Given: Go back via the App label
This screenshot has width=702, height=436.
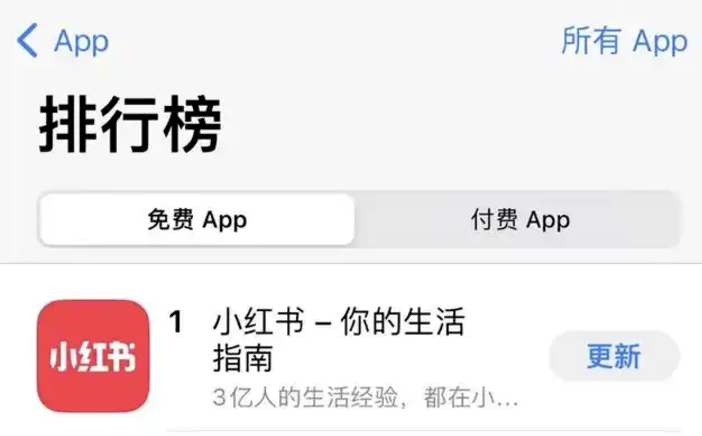Looking at the screenshot, I should 81,42.
